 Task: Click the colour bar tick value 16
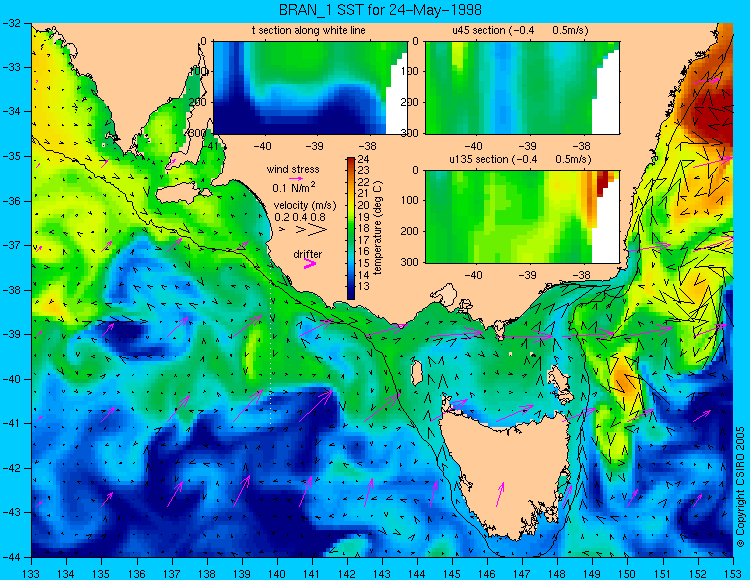point(364,252)
